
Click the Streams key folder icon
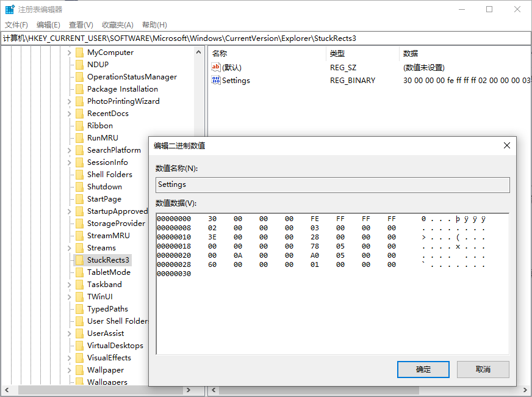(x=81, y=247)
